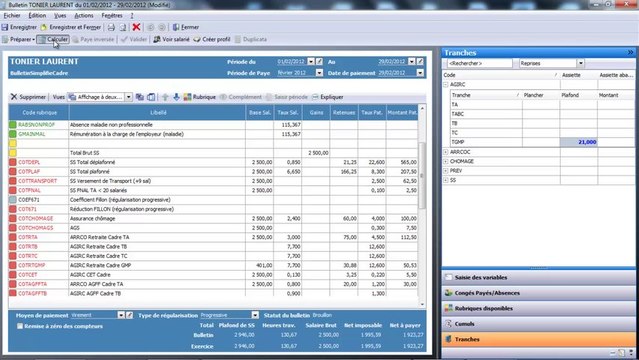
Task: Open the Vues menu
Action: click(60, 15)
